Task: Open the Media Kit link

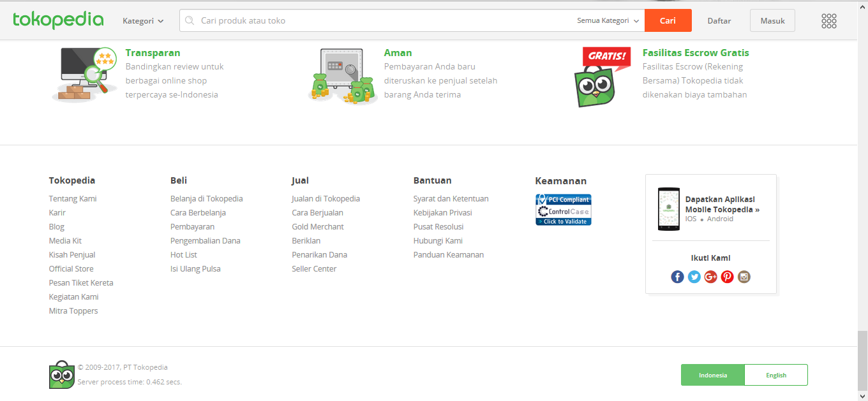Action: point(65,240)
